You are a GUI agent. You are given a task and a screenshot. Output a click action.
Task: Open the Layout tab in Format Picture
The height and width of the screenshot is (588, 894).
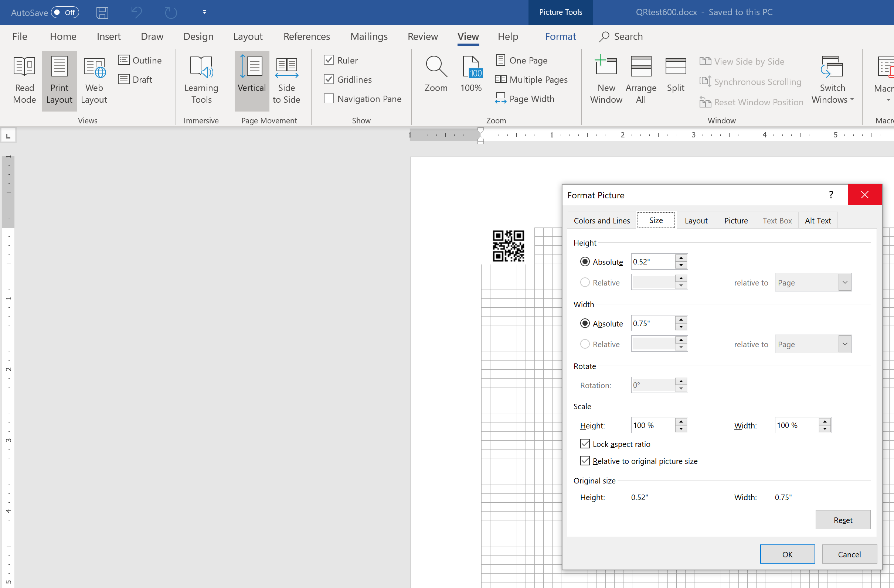tap(696, 220)
